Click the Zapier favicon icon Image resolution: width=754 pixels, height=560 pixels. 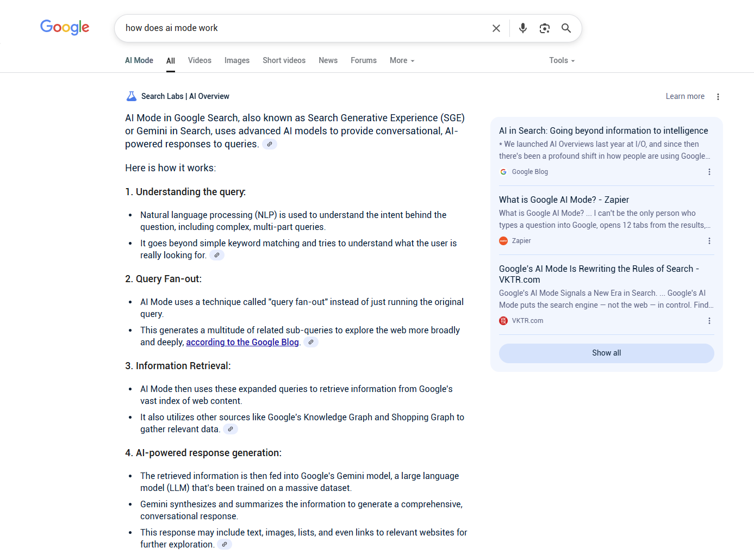(x=503, y=241)
